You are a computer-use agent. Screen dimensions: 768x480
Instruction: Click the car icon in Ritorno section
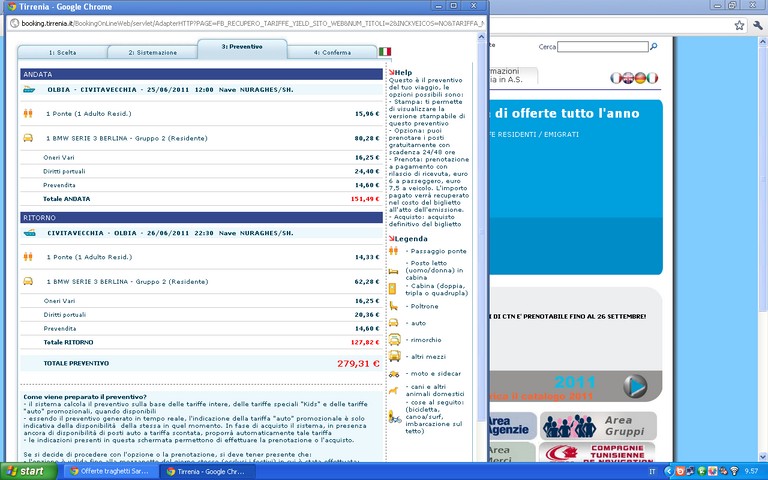pyautogui.click(x=28, y=281)
